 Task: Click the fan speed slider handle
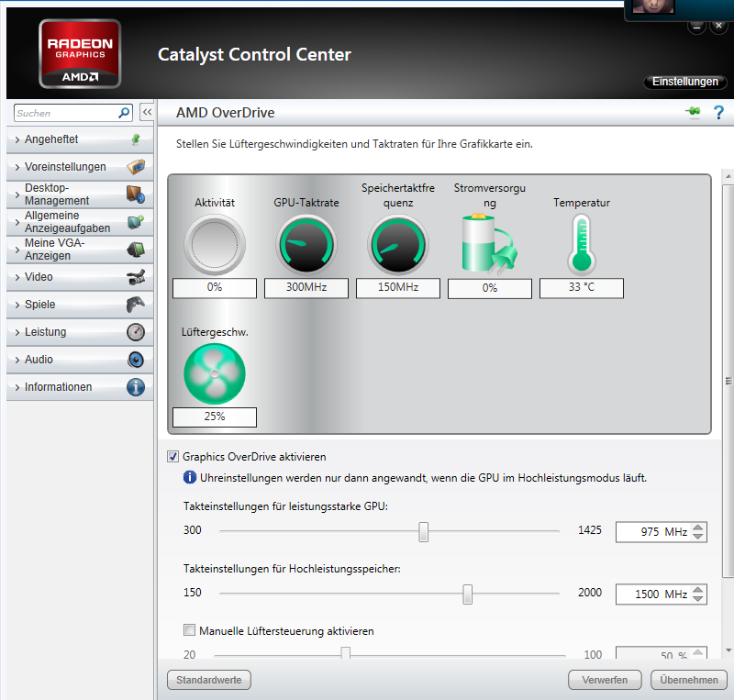(346, 652)
